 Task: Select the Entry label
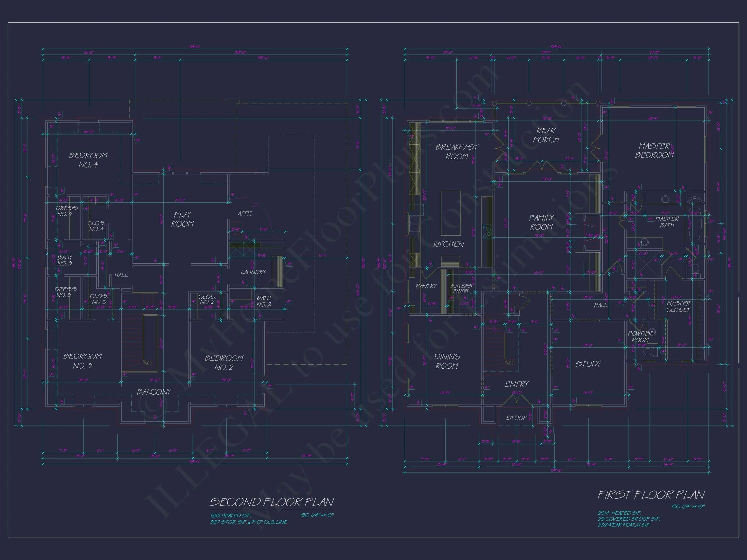pos(517,384)
